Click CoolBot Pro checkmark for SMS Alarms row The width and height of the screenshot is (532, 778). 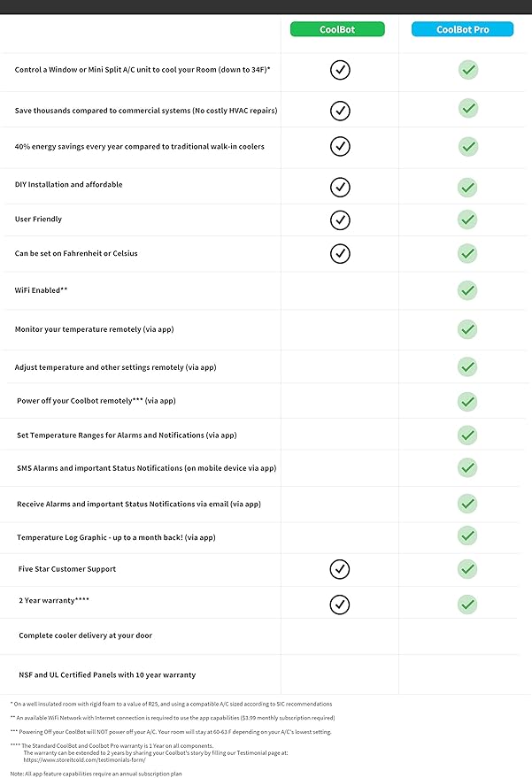pyautogui.click(x=467, y=467)
